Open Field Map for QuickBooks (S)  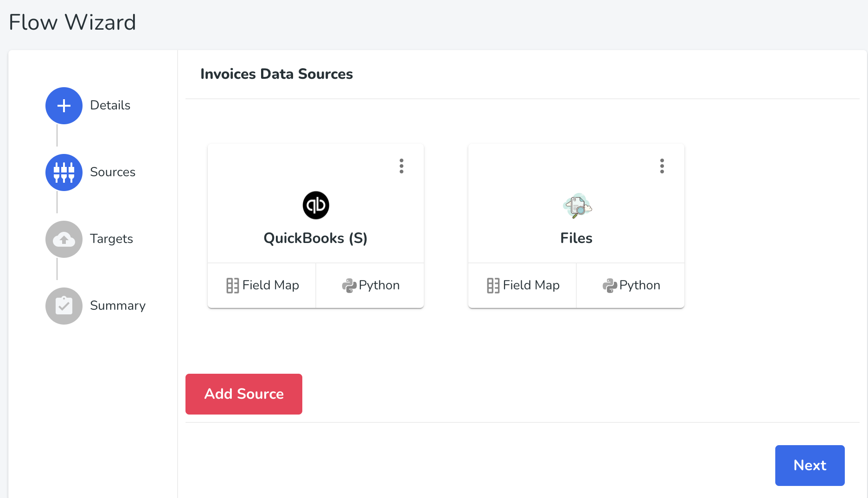click(262, 285)
